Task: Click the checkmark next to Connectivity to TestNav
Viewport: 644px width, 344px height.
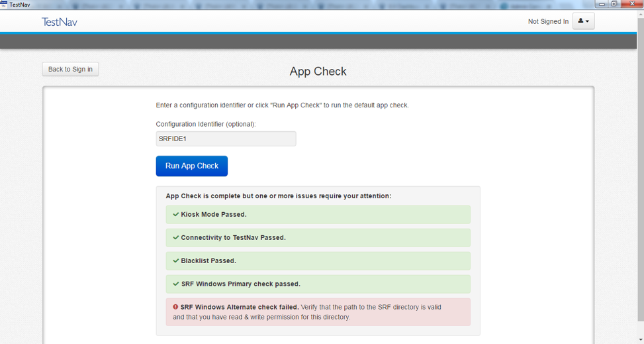Action: [x=175, y=237]
